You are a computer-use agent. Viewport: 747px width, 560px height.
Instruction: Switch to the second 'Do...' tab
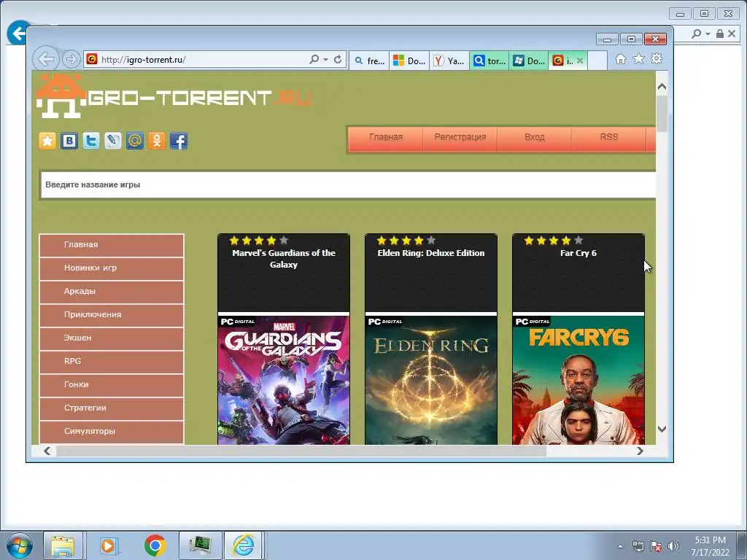pos(530,61)
